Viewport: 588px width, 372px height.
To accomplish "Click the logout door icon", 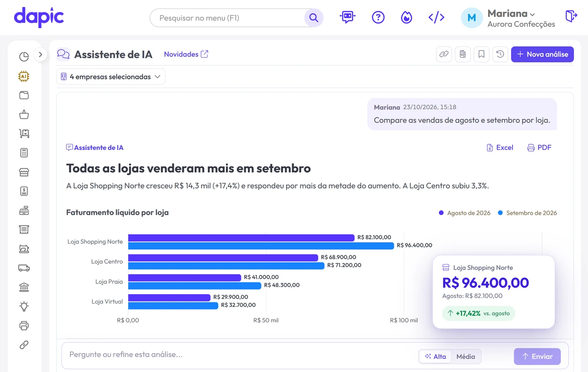I will point(571,16).
